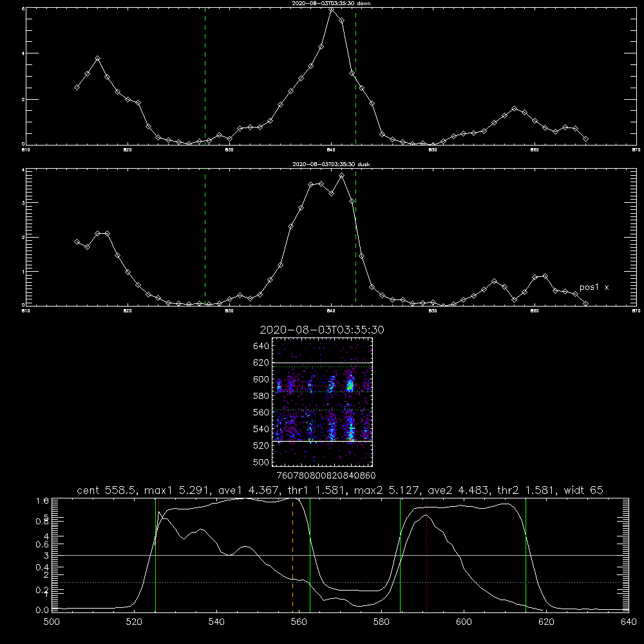
Task: Click x-axis label '600' on bottom plot
Action: pyautogui.click(x=464, y=622)
